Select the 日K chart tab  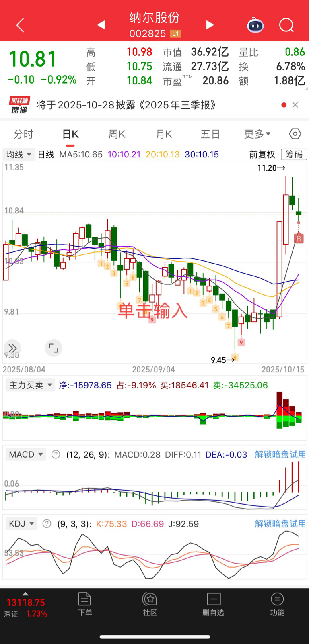(70, 134)
